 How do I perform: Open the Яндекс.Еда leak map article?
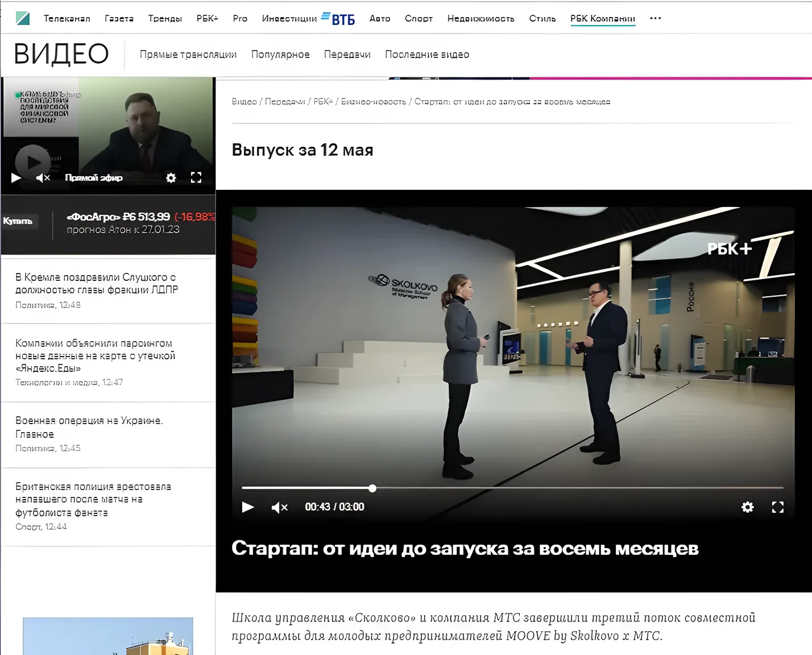96,356
